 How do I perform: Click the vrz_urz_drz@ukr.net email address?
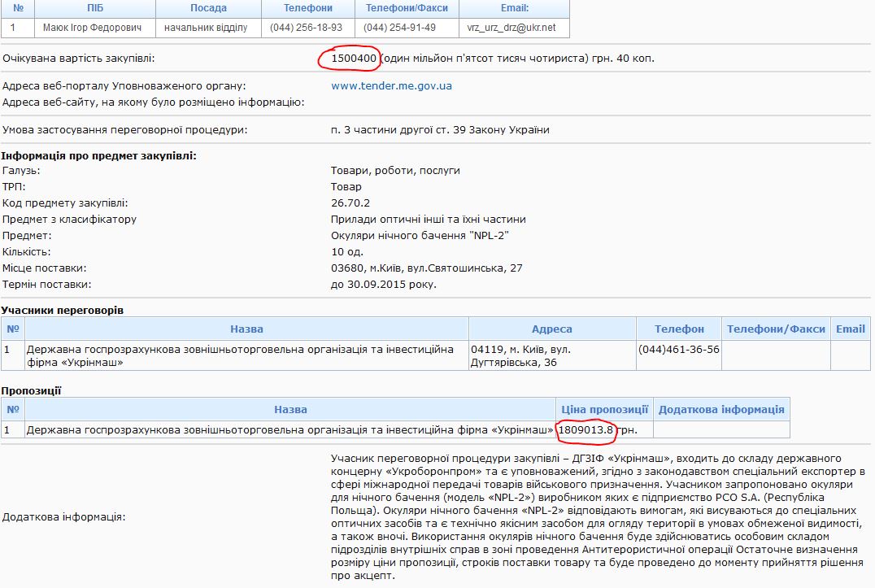pos(511,28)
